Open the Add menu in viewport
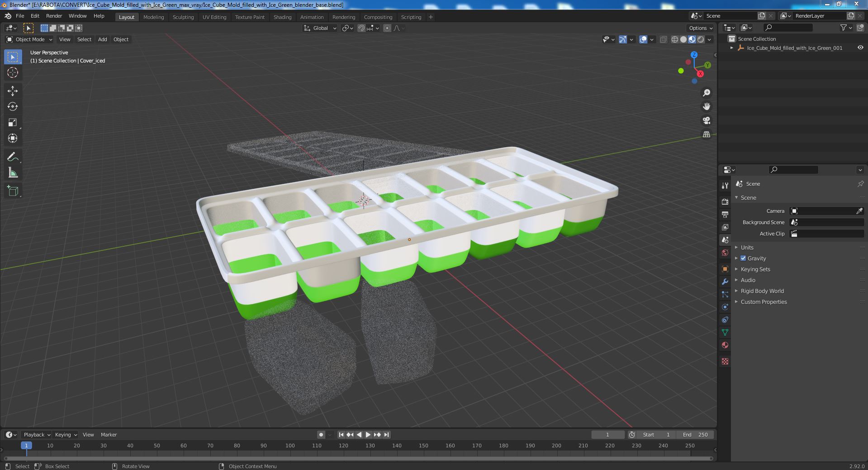The image size is (868, 470). (103, 39)
